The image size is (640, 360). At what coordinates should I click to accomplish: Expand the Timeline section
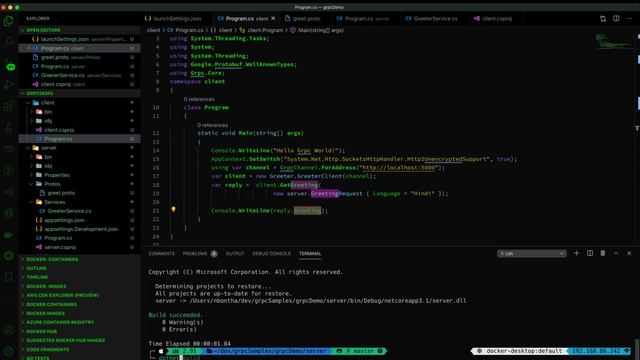coord(80,277)
